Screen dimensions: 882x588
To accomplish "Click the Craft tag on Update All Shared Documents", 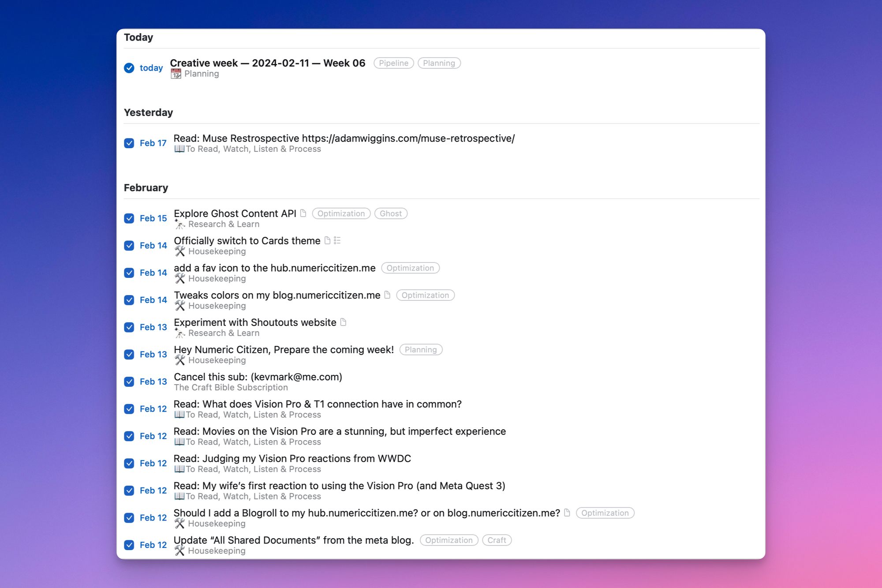I will tap(497, 540).
